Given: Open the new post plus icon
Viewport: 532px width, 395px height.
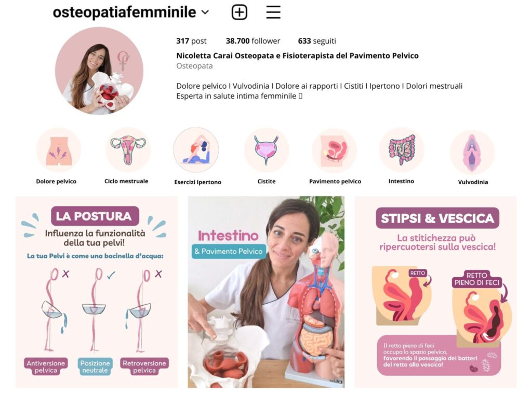Looking at the screenshot, I should pyautogui.click(x=239, y=12).
